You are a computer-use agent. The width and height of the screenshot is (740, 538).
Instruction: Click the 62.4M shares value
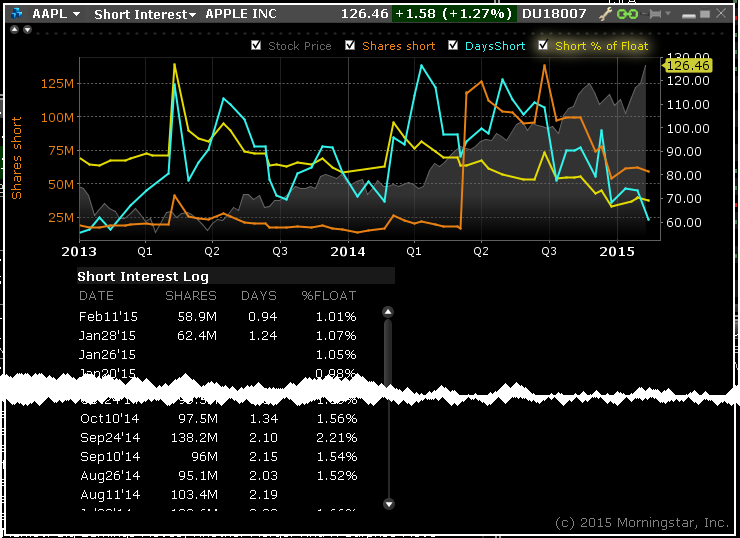point(197,336)
